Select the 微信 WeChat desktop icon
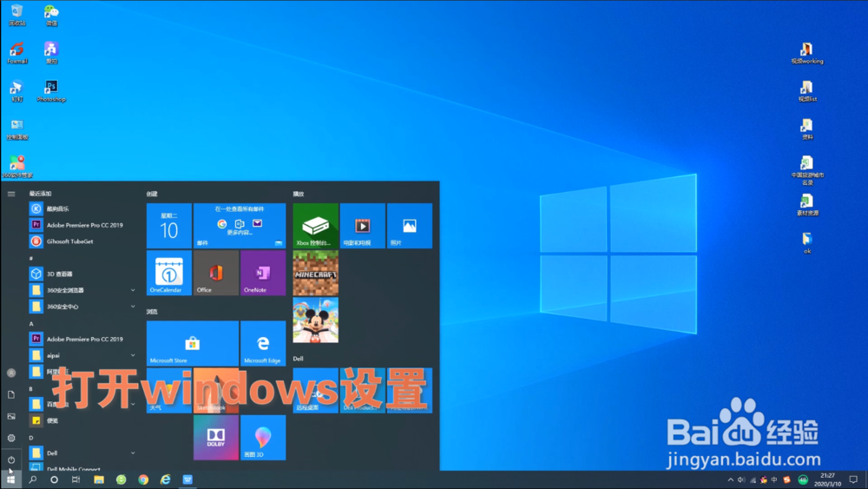The height and width of the screenshot is (489, 868). click(x=51, y=15)
